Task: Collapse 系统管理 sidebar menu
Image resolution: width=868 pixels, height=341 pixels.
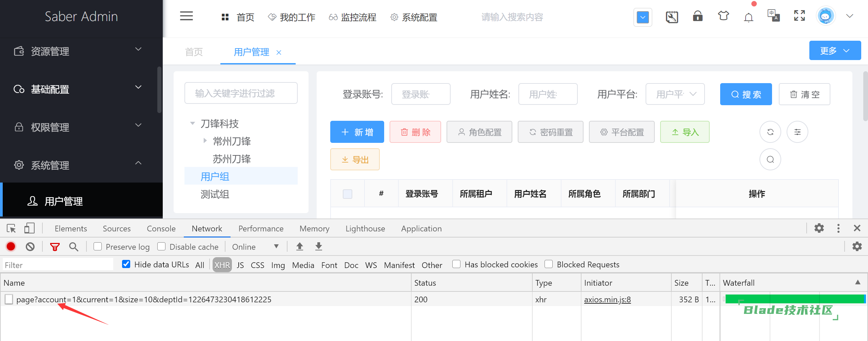Action: pos(81,165)
